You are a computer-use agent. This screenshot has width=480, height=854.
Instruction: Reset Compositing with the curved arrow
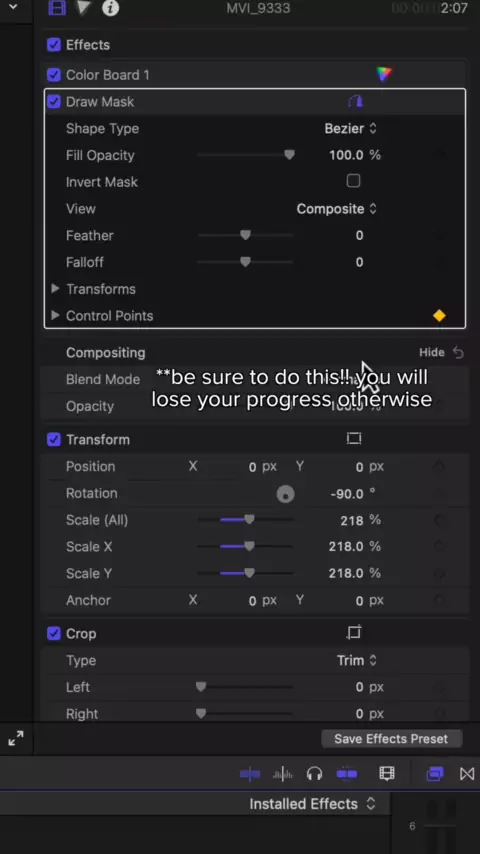[x=458, y=352]
